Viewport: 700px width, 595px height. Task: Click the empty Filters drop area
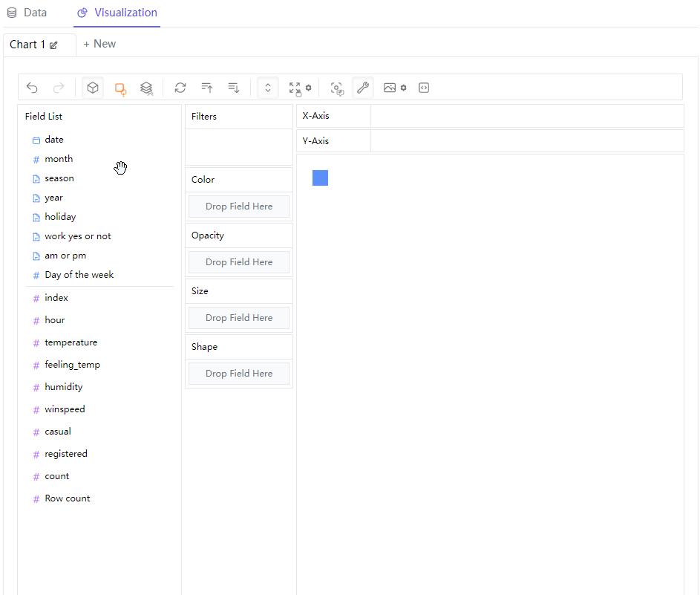[x=239, y=147]
